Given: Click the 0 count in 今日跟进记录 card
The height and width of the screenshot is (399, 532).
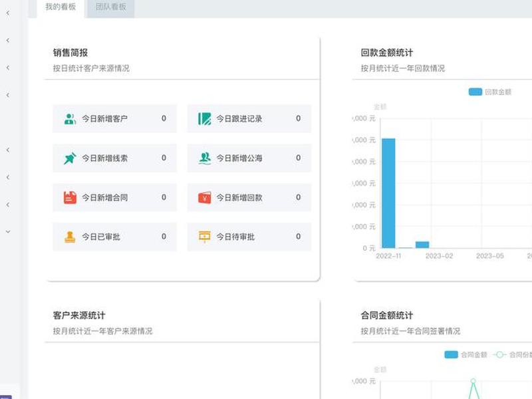Looking at the screenshot, I should coord(298,118).
